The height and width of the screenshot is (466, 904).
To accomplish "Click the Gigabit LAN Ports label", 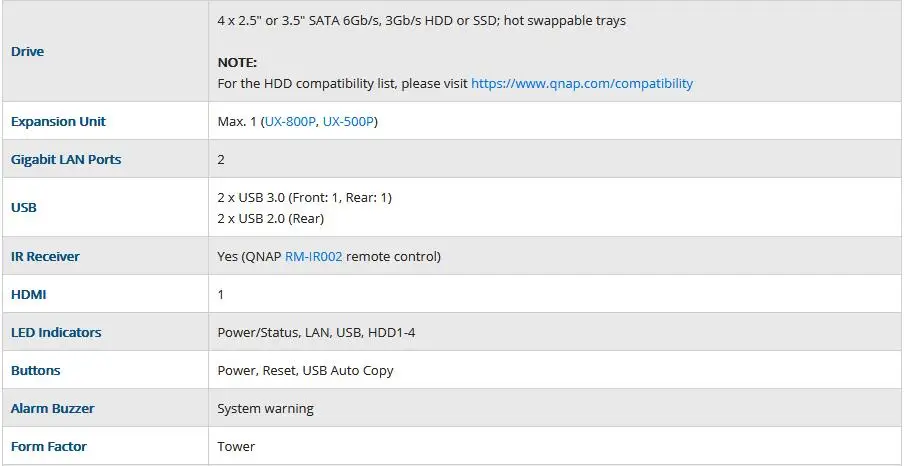I will click(x=66, y=160).
